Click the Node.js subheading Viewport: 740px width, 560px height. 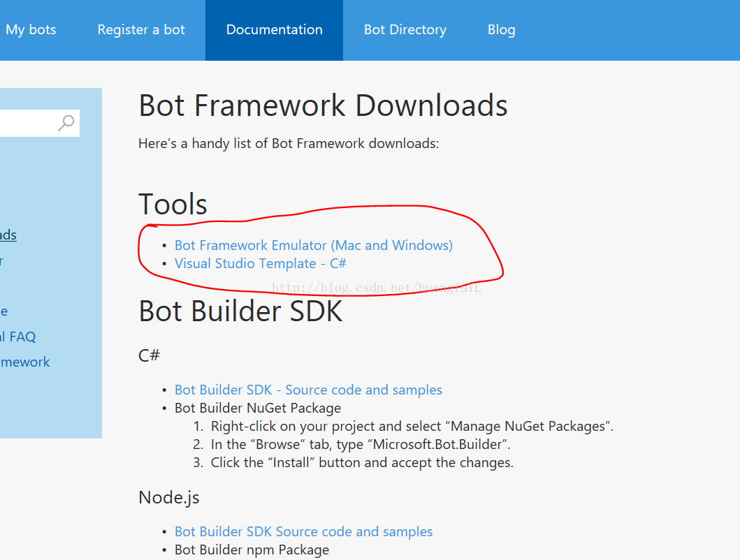click(x=169, y=497)
